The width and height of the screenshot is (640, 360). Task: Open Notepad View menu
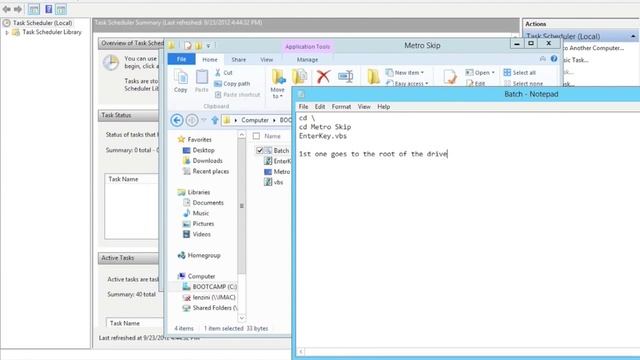point(364,107)
